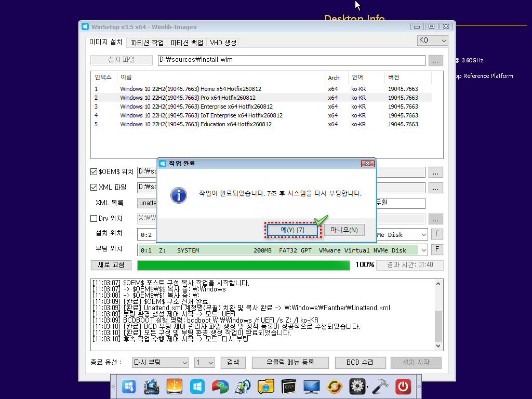Enable the Drv 위치 checkbox
532x399 pixels.
(x=94, y=219)
